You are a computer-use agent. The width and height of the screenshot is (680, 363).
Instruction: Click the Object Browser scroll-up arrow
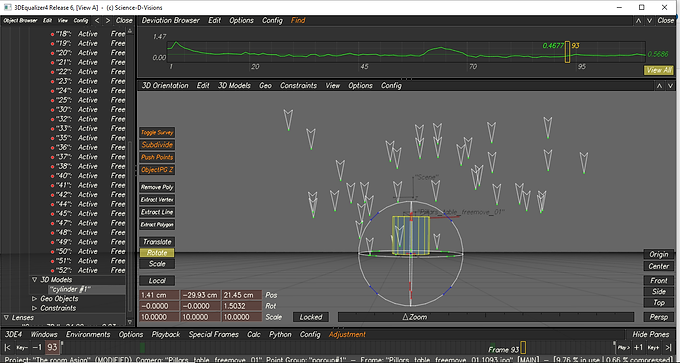[131, 31]
